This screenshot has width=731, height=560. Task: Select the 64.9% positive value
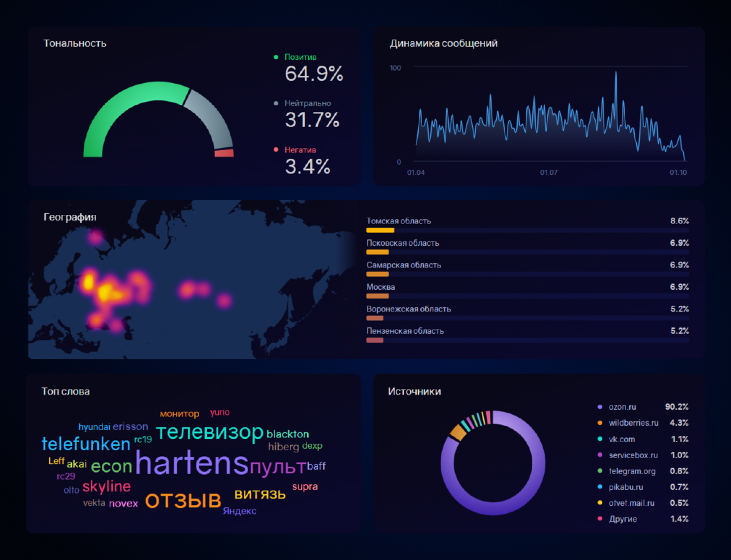point(314,74)
